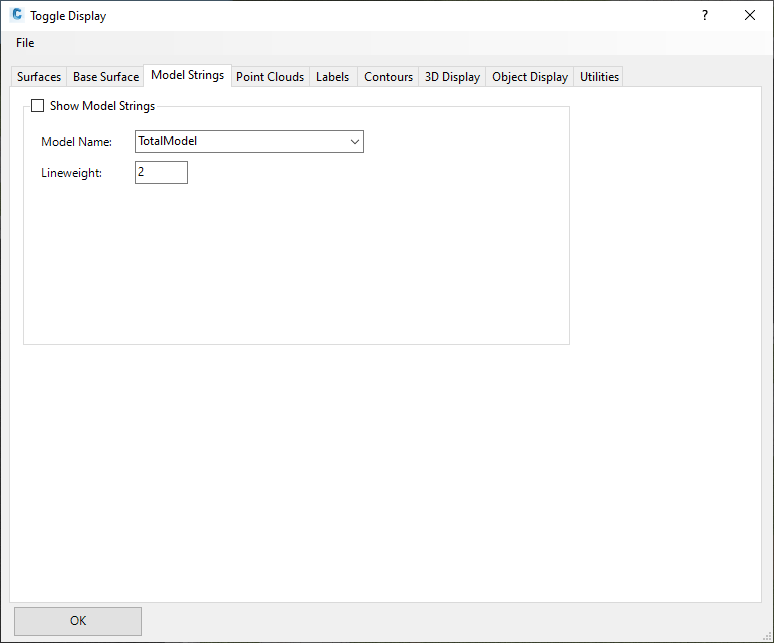The height and width of the screenshot is (643, 774).
Task: Expand the Model Name dropdown arrow
Action: click(x=354, y=142)
